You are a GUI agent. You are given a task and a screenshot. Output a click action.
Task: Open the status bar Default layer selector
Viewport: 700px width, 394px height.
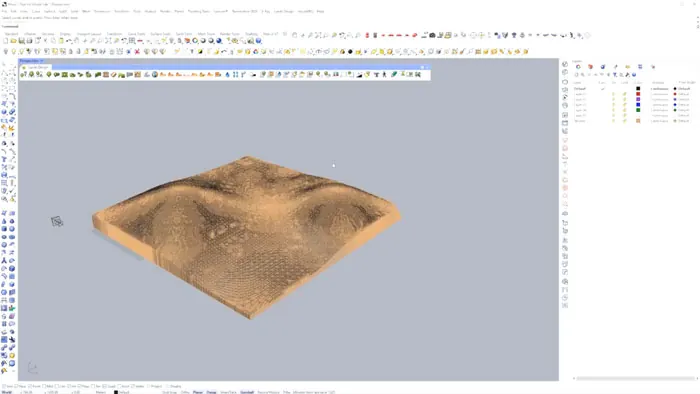pos(122,392)
